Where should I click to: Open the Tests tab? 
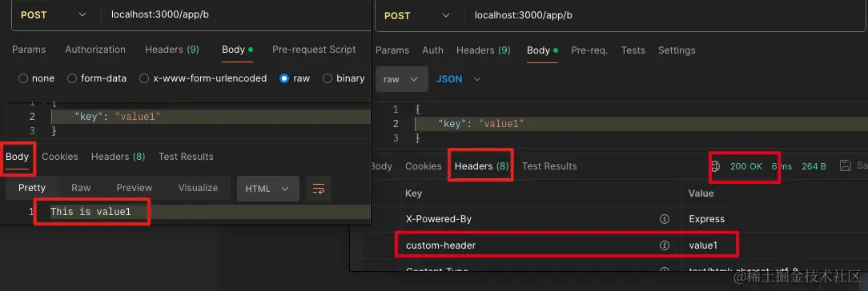[x=633, y=50]
